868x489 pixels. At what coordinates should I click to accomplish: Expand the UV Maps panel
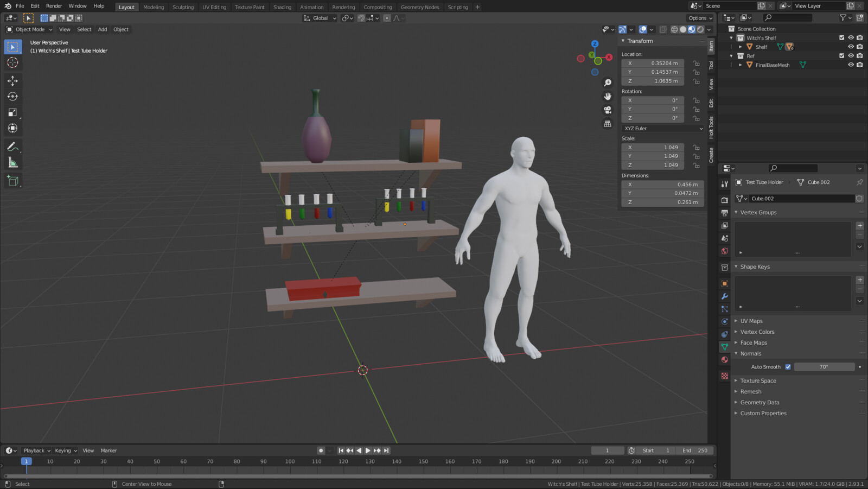coord(751,321)
